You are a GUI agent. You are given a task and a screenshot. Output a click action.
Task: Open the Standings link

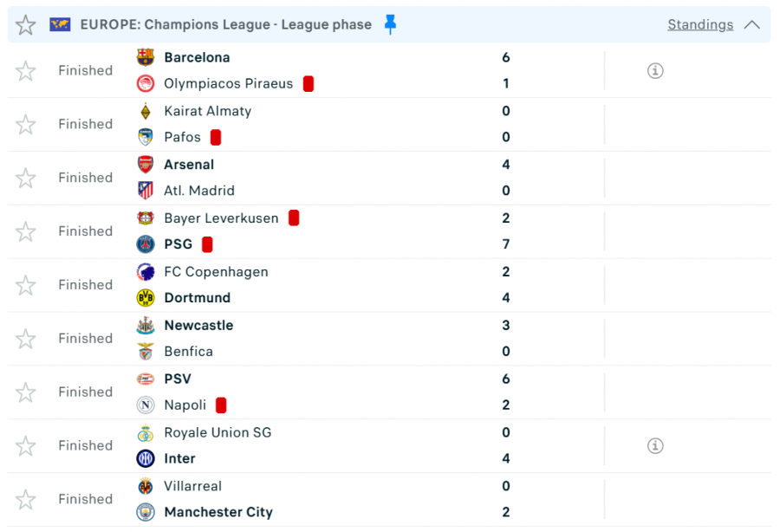[700, 24]
